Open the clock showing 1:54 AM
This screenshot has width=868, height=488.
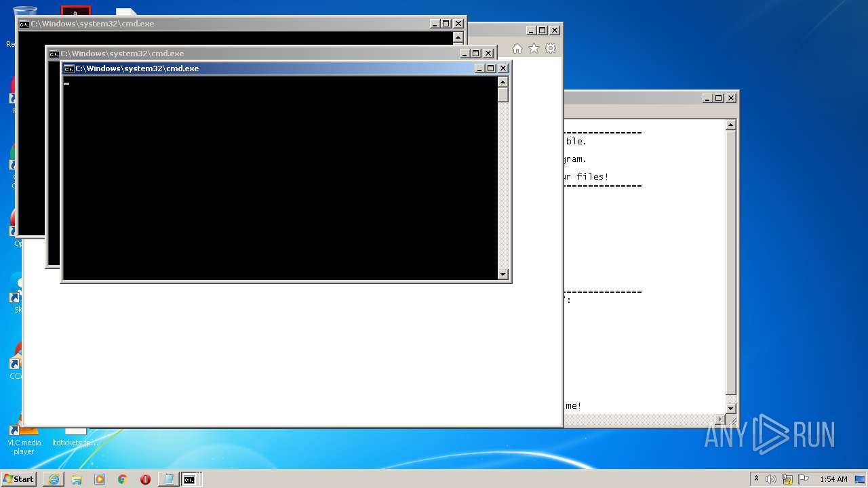point(833,479)
